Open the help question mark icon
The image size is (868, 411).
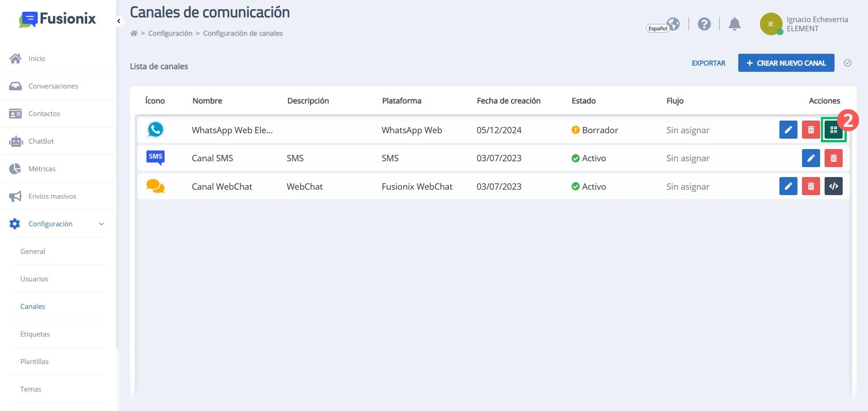click(704, 24)
